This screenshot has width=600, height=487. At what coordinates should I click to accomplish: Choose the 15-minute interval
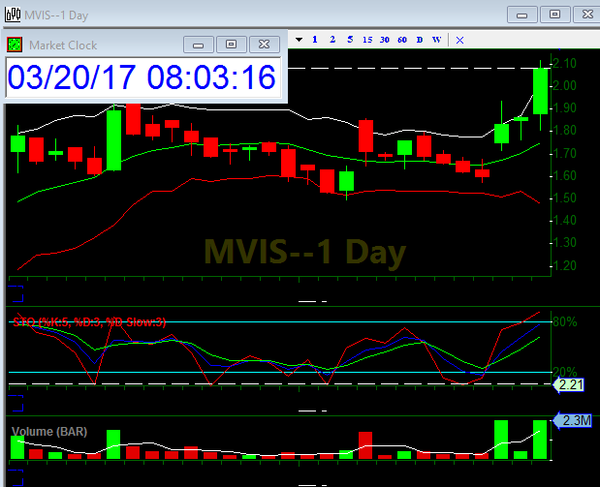[367, 40]
